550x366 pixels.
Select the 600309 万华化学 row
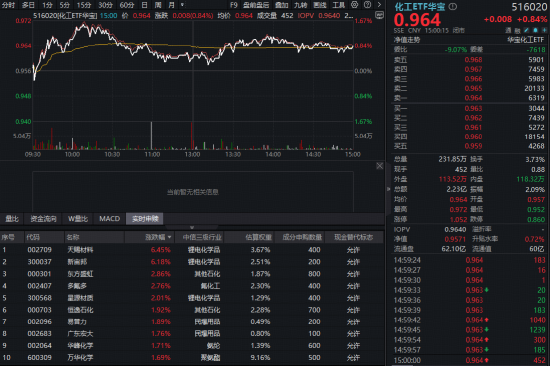(x=192, y=358)
